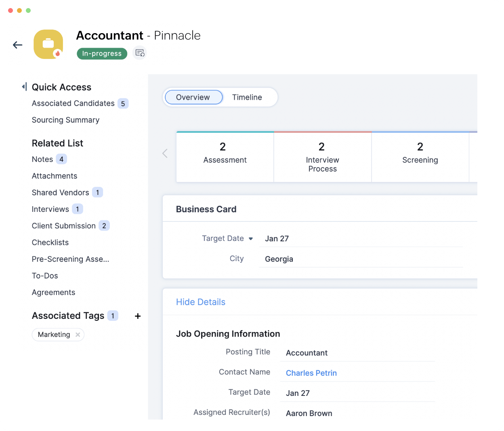Viewport: 504px width, 431px height.
Task: Switch to the Timeline tab
Action: pos(247,97)
